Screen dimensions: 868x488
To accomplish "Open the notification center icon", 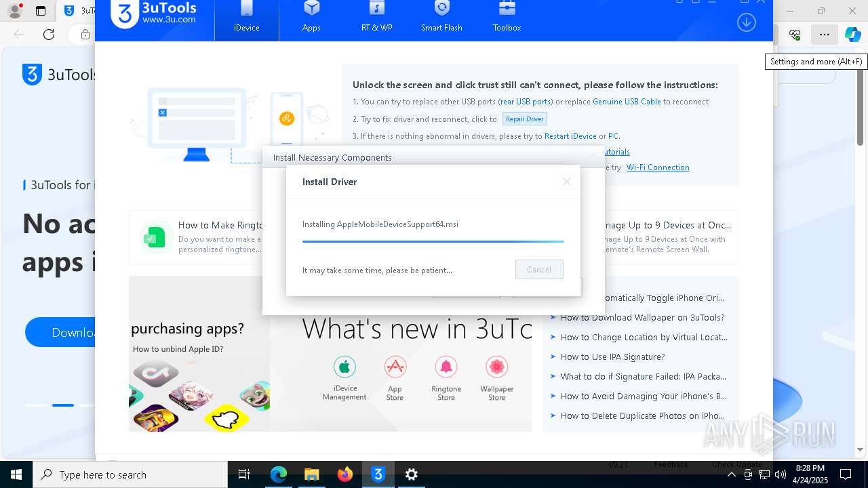I will [846, 474].
